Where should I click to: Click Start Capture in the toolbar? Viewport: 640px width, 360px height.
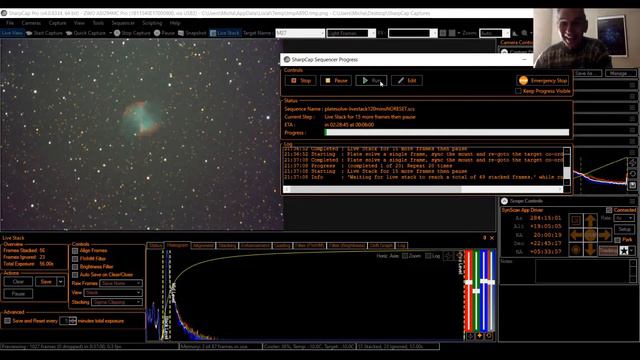point(44,33)
